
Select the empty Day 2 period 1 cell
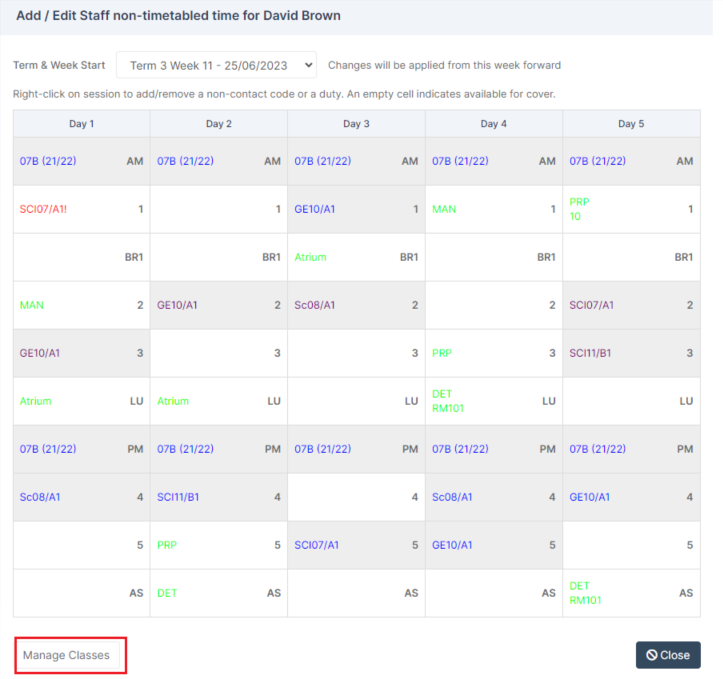click(x=219, y=209)
